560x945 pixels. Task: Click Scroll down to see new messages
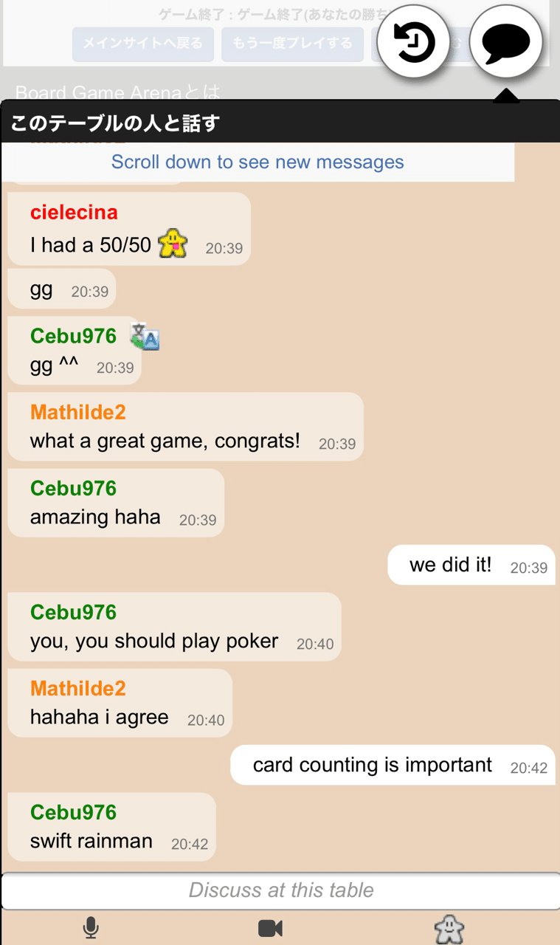click(x=257, y=162)
